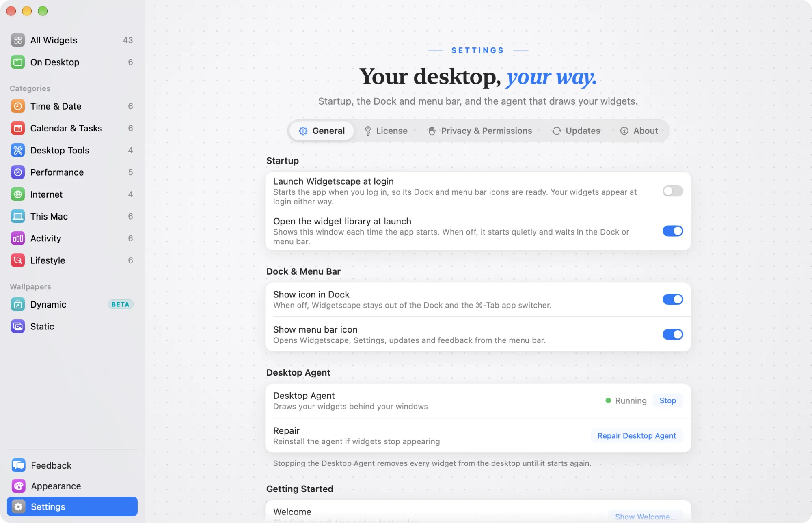Click the Show Welcome button

point(645,517)
